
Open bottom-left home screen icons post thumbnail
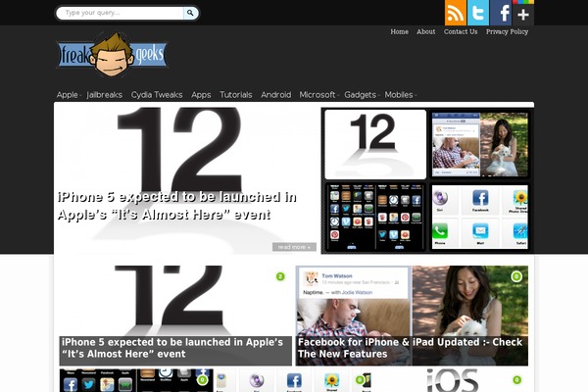click(x=136, y=380)
